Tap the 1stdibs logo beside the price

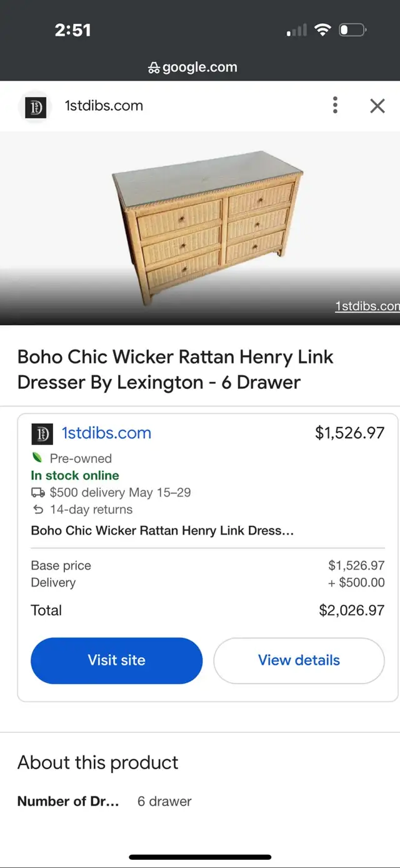tap(42, 433)
